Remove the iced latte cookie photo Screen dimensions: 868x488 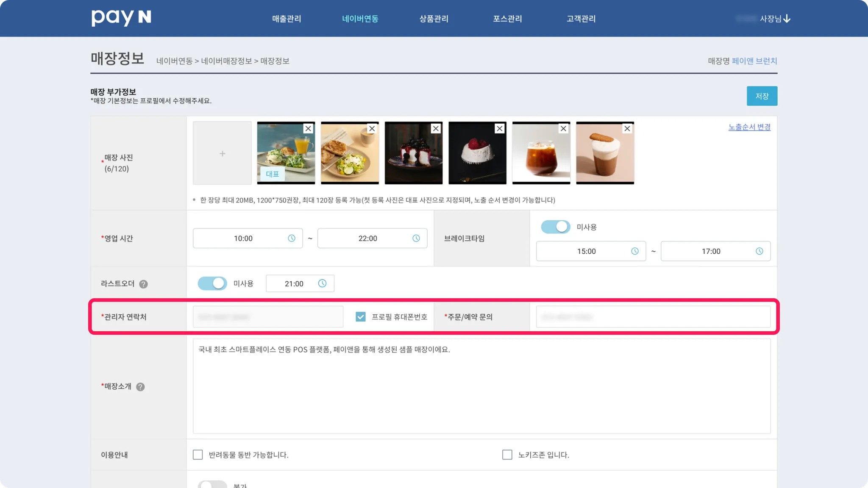pyautogui.click(x=627, y=128)
